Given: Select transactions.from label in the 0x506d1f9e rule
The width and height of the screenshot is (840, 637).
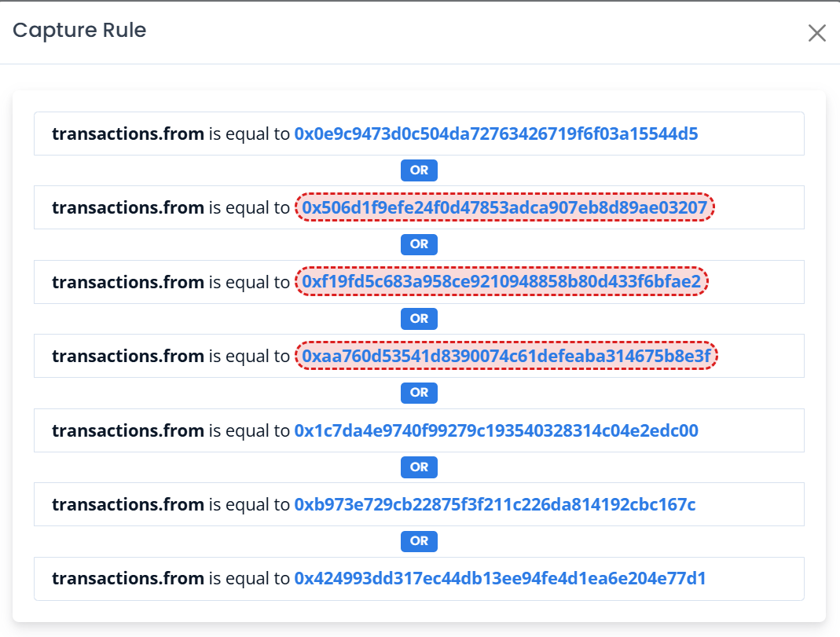Looking at the screenshot, I should coord(128,207).
